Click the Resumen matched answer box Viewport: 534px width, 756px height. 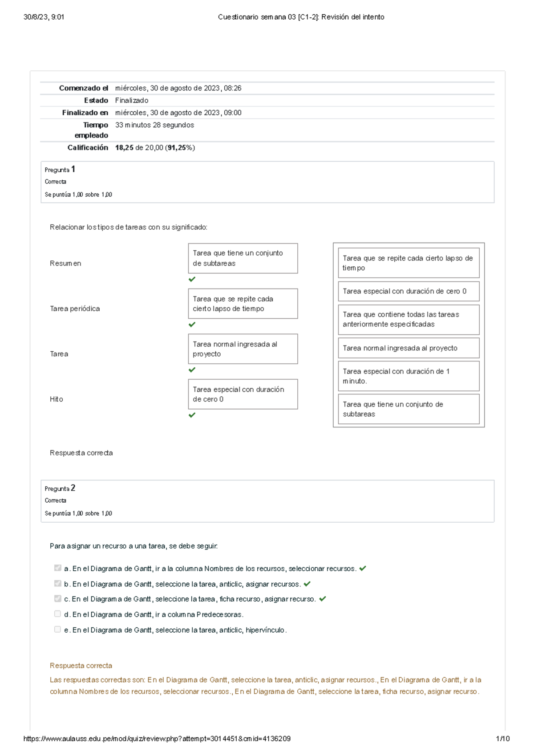tap(243, 258)
